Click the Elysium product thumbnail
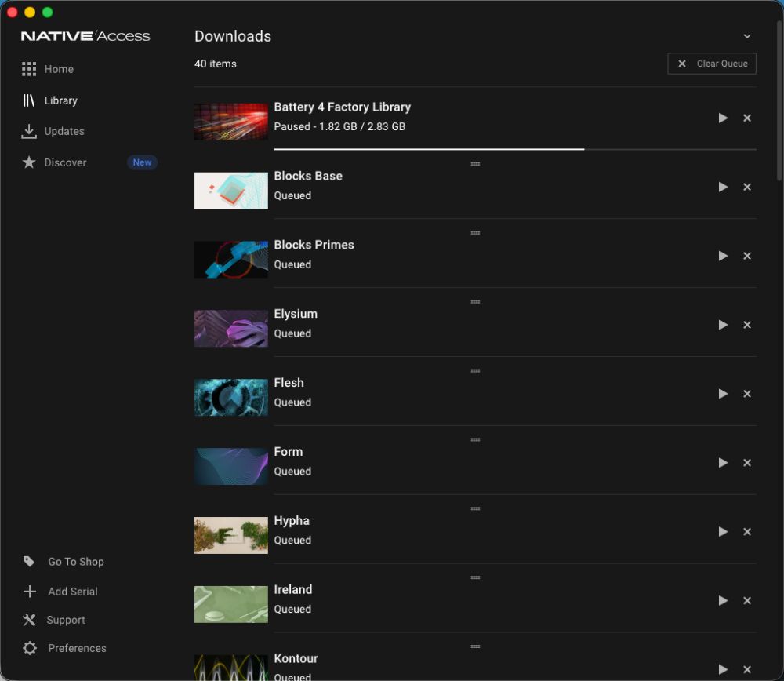The width and height of the screenshot is (784, 681). pos(231,329)
